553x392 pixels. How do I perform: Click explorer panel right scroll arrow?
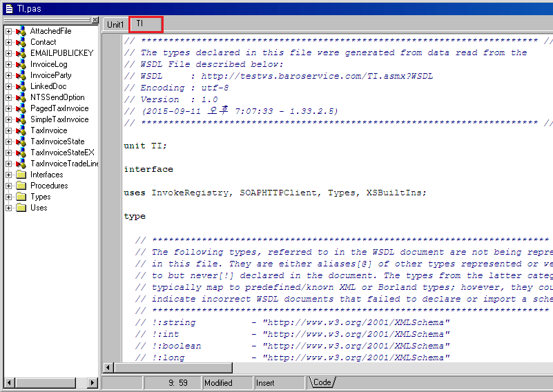[93, 382]
